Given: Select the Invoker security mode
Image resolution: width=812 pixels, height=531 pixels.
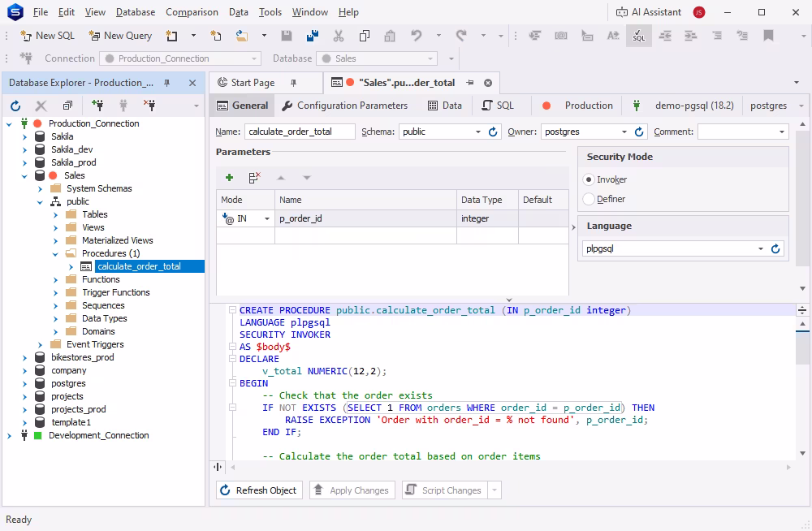Looking at the screenshot, I should click(588, 179).
